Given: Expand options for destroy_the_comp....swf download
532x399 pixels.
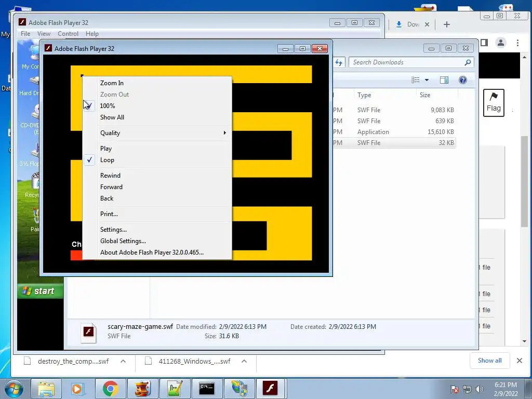Looking at the screenshot, I should pos(123,362).
